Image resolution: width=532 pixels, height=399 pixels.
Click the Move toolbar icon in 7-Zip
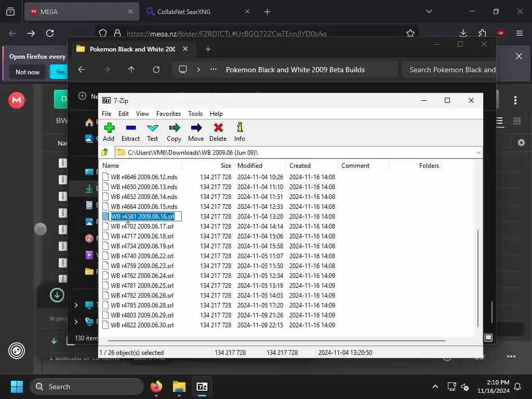(196, 132)
